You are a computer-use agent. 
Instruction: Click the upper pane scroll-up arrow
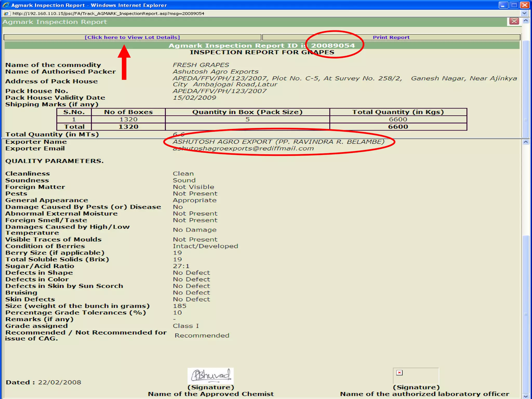tap(526, 21)
